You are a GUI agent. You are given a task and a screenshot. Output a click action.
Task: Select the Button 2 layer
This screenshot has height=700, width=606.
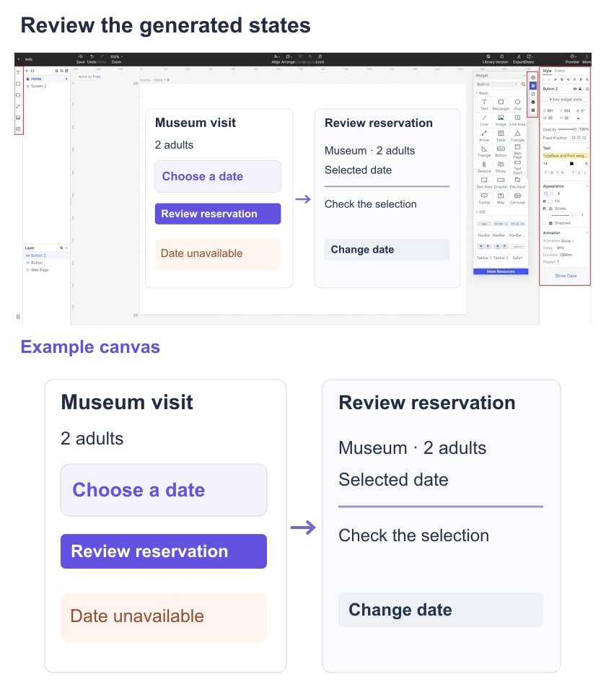[x=47, y=255]
